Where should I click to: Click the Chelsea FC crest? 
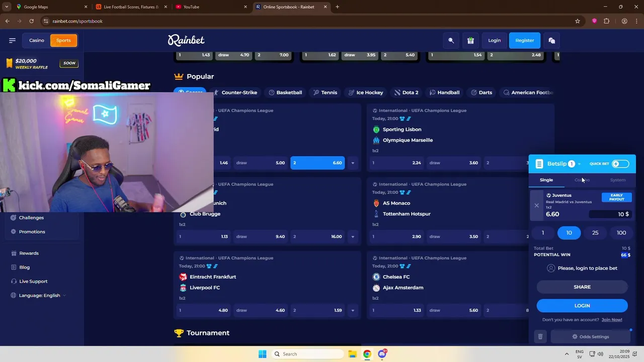pyautogui.click(x=376, y=277)
